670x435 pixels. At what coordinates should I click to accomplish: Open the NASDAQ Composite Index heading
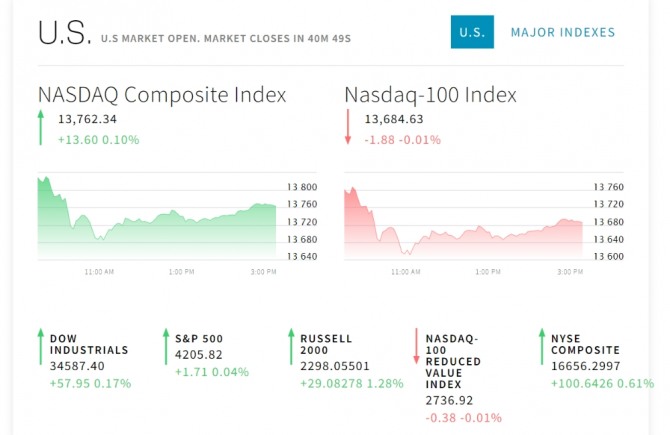click(162, 95)
